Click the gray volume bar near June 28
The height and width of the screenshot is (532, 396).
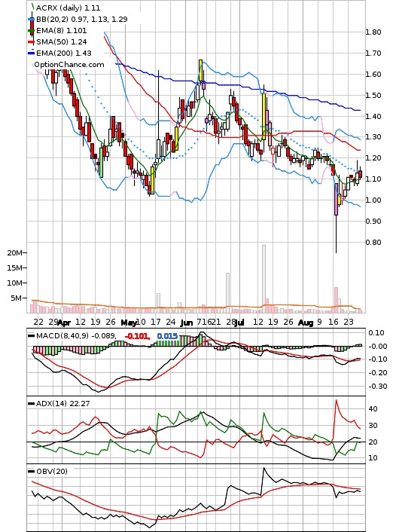tap(228, 292)
